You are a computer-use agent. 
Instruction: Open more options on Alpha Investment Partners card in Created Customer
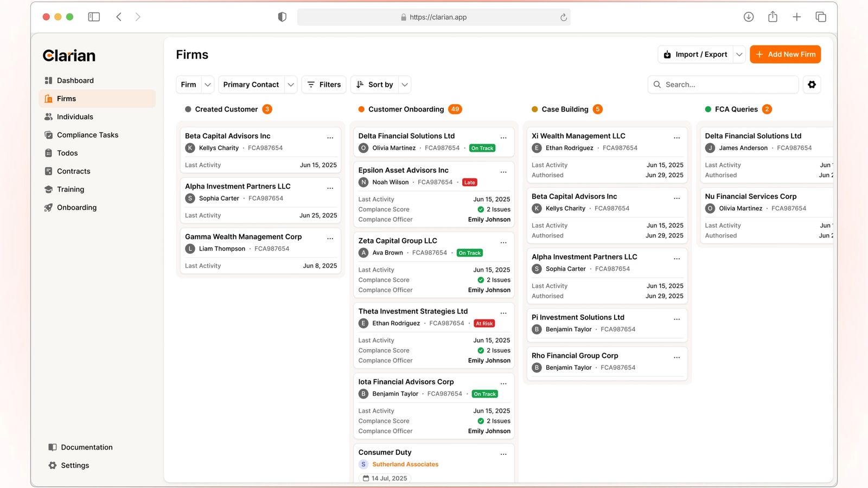coord(330,188)
